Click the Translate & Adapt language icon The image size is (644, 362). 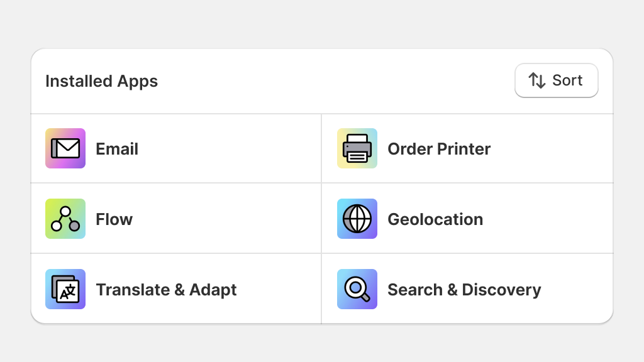tap(65, 289)
